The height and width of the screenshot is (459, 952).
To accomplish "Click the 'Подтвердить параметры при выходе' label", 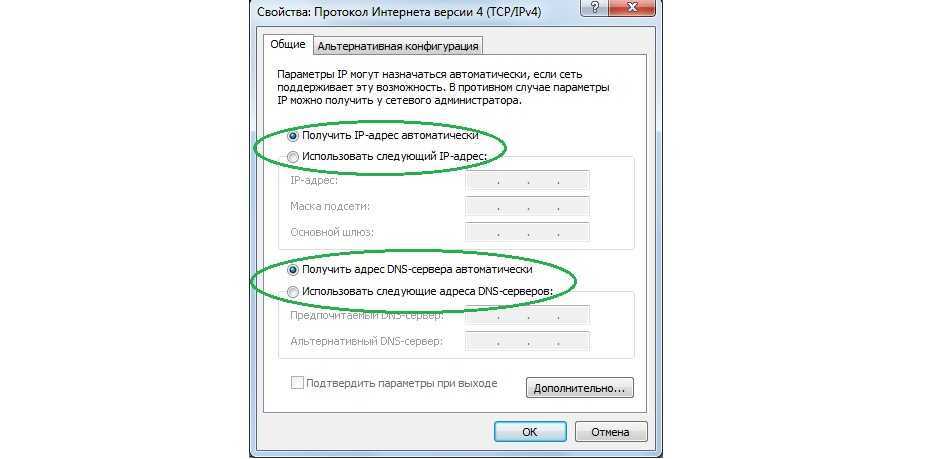I will point(401,383).
